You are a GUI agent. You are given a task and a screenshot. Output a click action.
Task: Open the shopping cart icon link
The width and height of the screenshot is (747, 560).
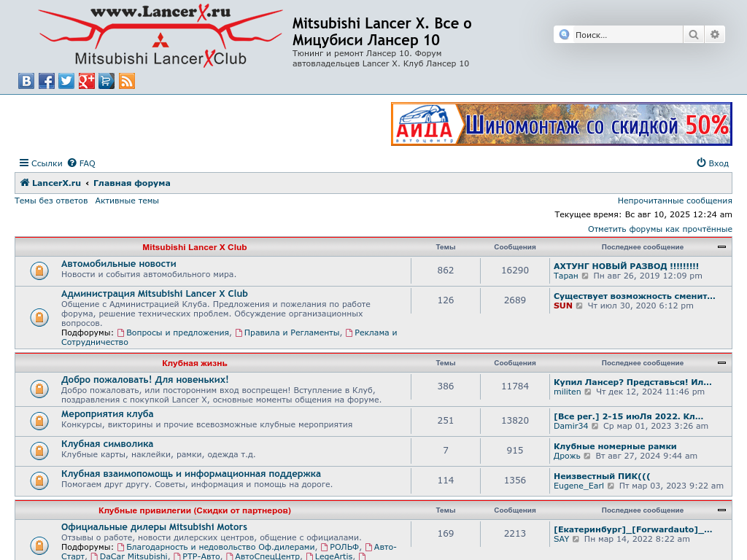click(x=107, y=81)
